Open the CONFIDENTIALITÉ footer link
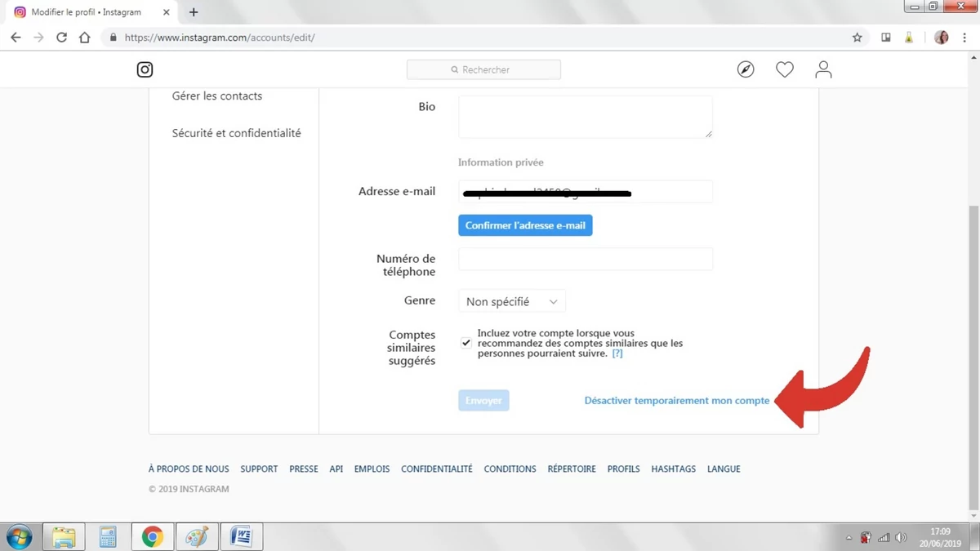Viewport: 980px width, 551px height. pos(437,469)
